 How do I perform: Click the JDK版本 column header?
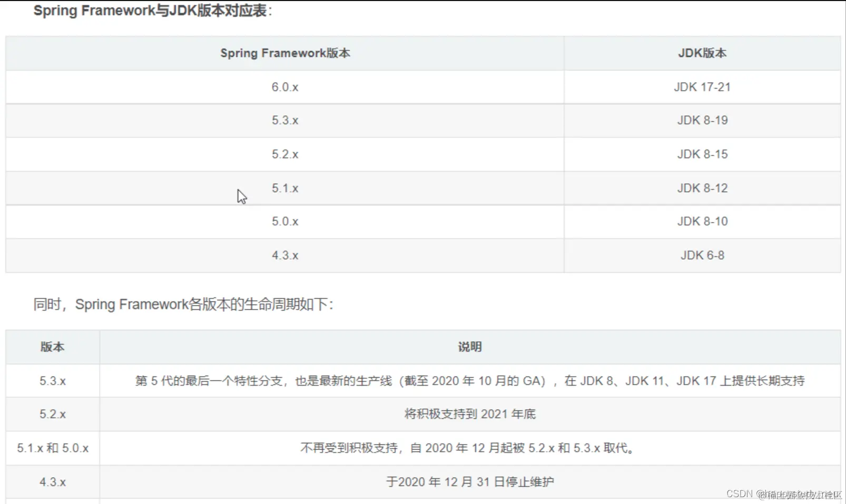(702, 53)
